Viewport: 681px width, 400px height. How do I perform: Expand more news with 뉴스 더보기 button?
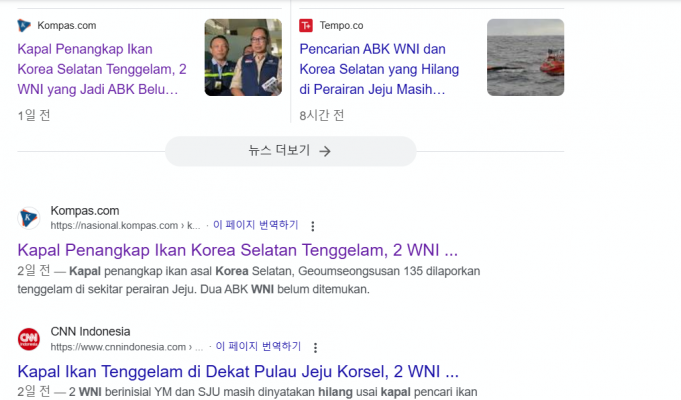[290, 151]
